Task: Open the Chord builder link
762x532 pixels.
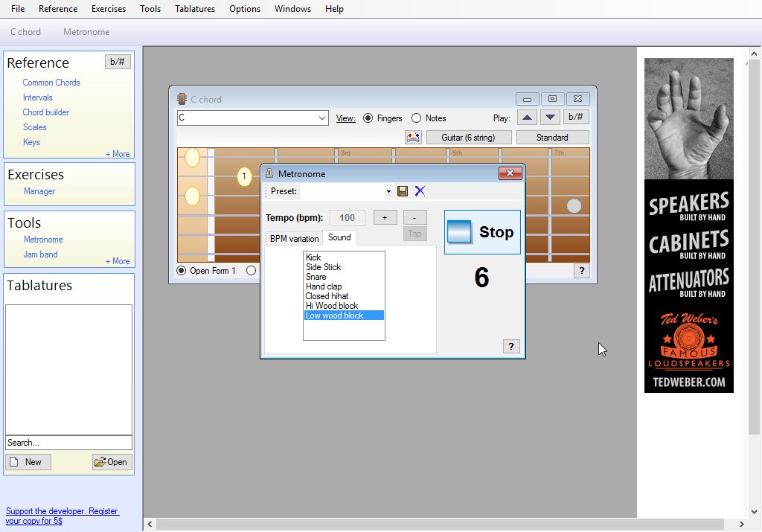Action: click(45, 112)
